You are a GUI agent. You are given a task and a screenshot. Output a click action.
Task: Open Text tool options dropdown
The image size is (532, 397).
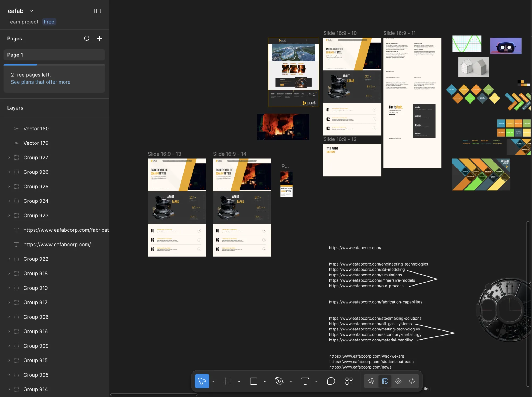pyautogui.click(x=316, y=381)
